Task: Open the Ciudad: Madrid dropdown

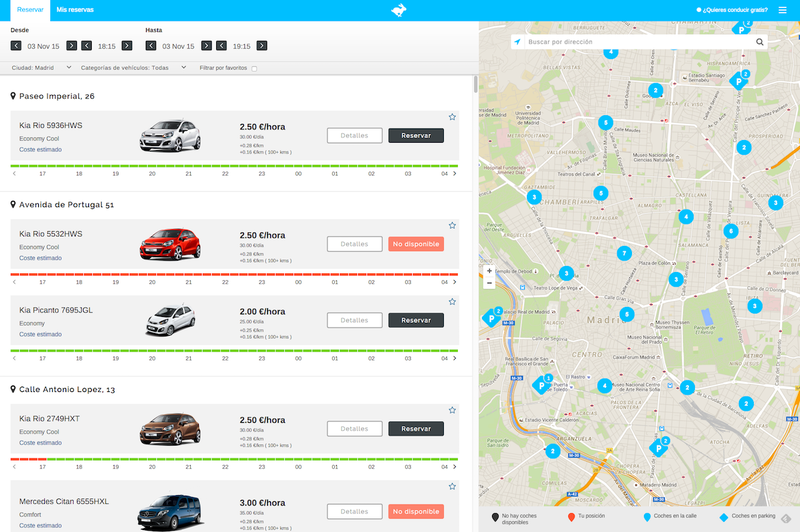Action: [41, 67]
